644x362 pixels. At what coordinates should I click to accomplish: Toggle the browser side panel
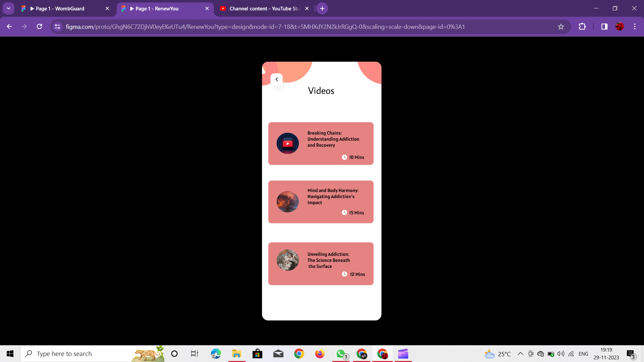tap(604, 26)
